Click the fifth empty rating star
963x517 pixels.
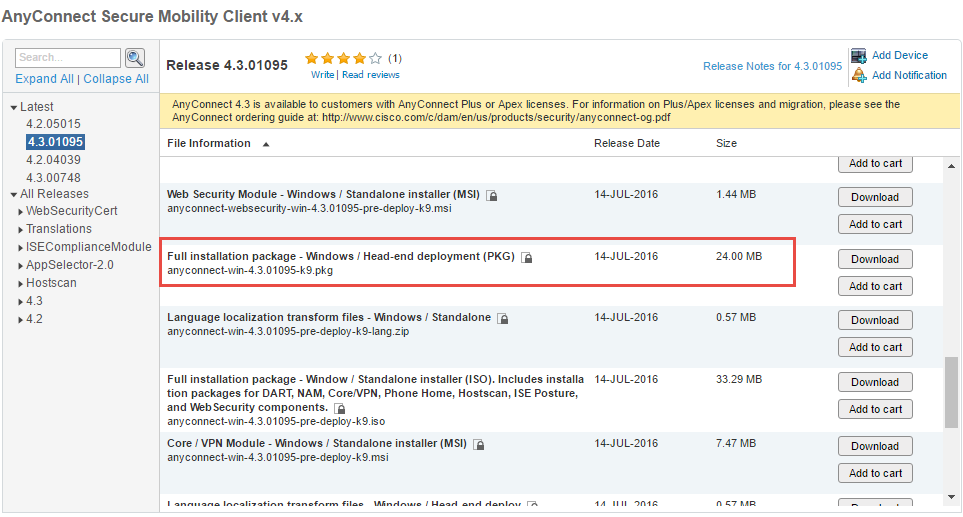pos(375,58)
